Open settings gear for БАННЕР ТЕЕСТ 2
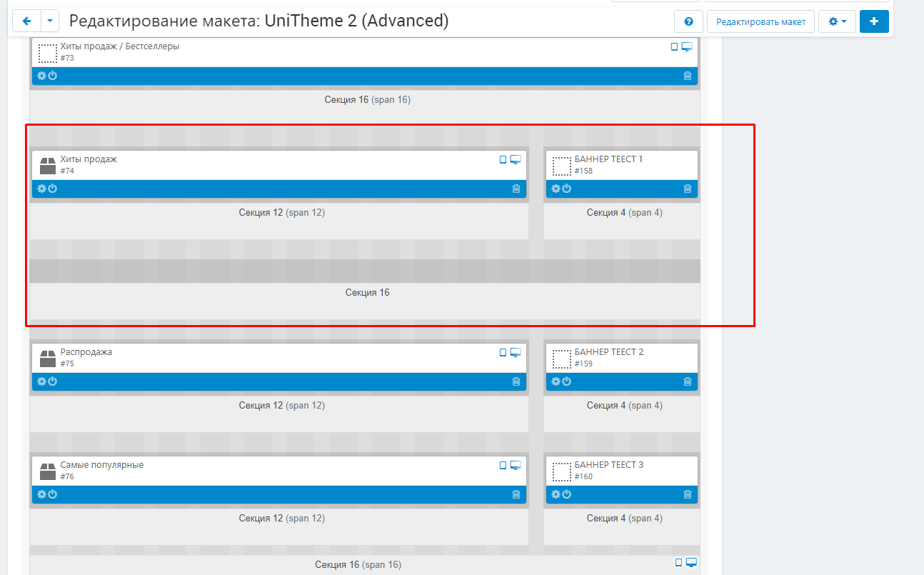This screenshot has height=575, width=924. point(556,381)
